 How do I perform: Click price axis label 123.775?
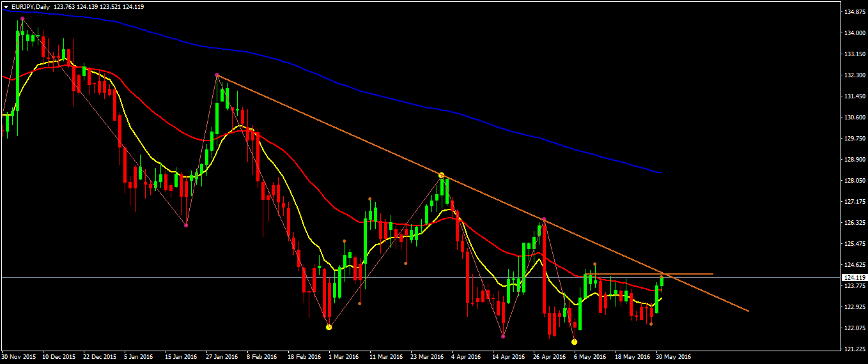point(855,286)
